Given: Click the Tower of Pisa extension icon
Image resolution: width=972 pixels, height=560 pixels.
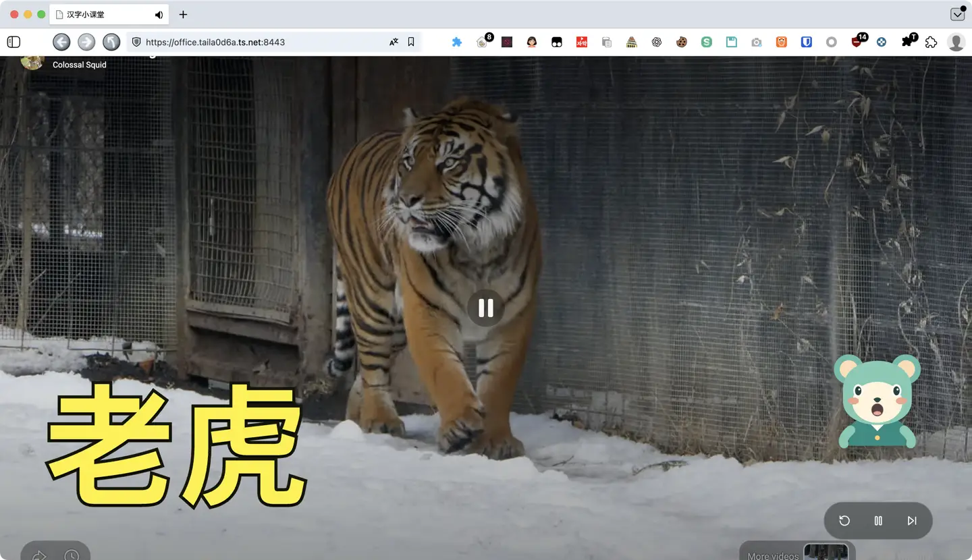Looking at the screenshot, I should click(x=632, y=42).
